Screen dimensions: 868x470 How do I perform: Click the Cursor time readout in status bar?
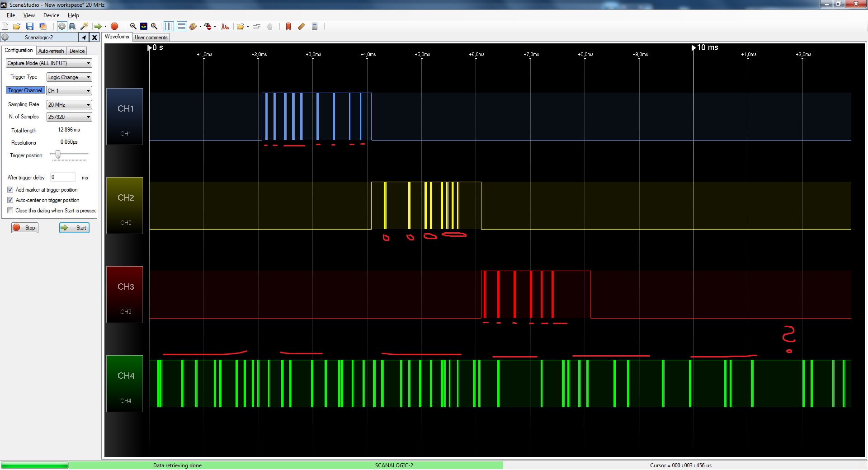click(681, 465)
